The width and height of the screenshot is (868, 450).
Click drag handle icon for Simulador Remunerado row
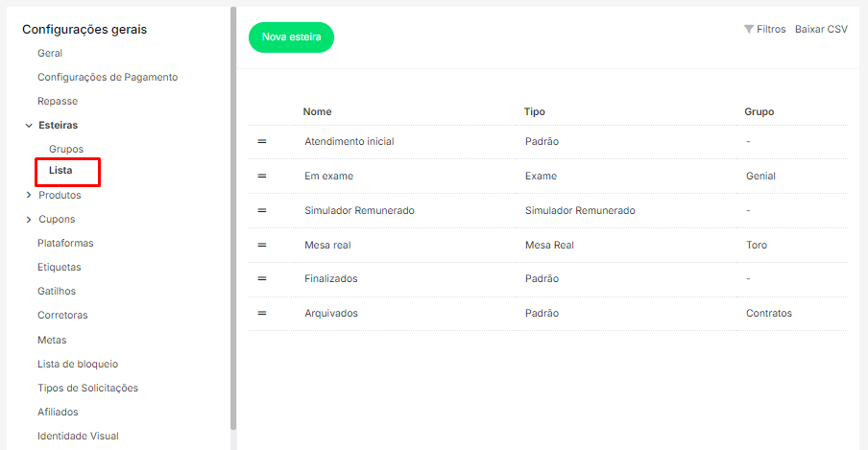(x=261, y=210)
